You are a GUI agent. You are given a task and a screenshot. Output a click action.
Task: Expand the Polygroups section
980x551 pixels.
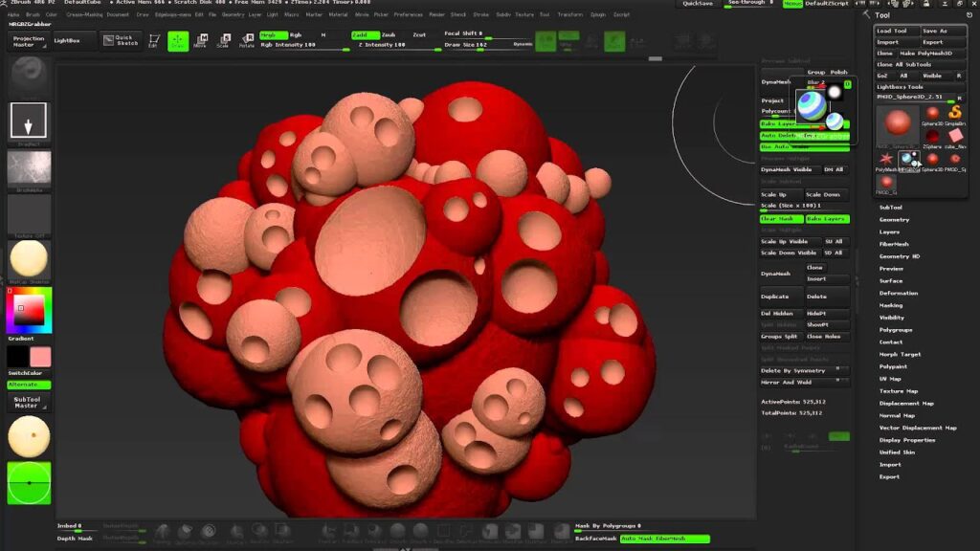point(896,330)
